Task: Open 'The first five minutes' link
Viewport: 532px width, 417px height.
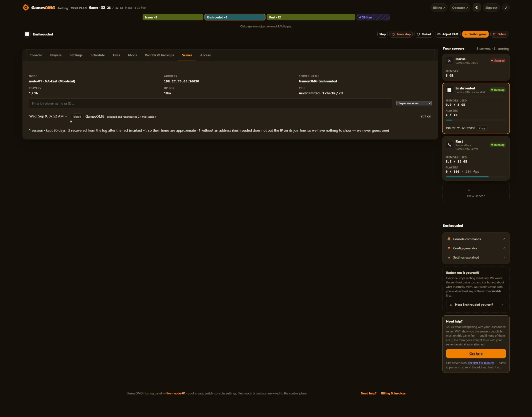Action: coord(481,363)
